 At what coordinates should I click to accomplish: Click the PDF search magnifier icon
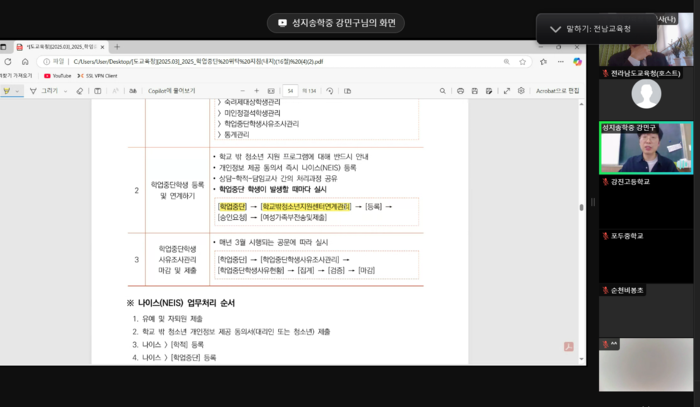tap(442, 91)
